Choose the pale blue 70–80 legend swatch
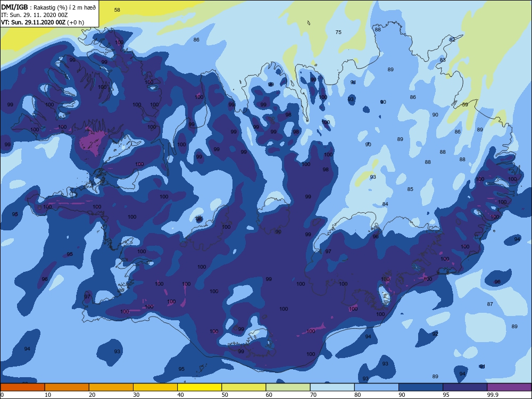532x399 pixels. [332, 387]
